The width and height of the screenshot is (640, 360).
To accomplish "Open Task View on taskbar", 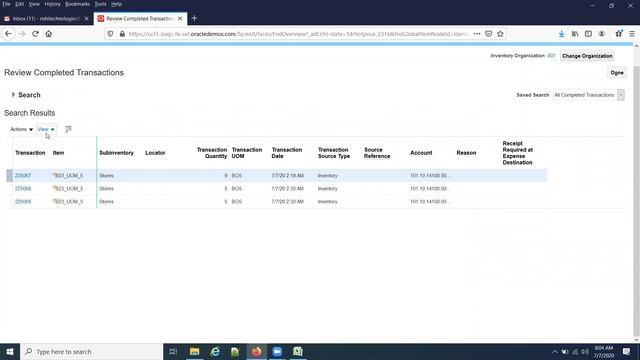I will coord(173,351).
